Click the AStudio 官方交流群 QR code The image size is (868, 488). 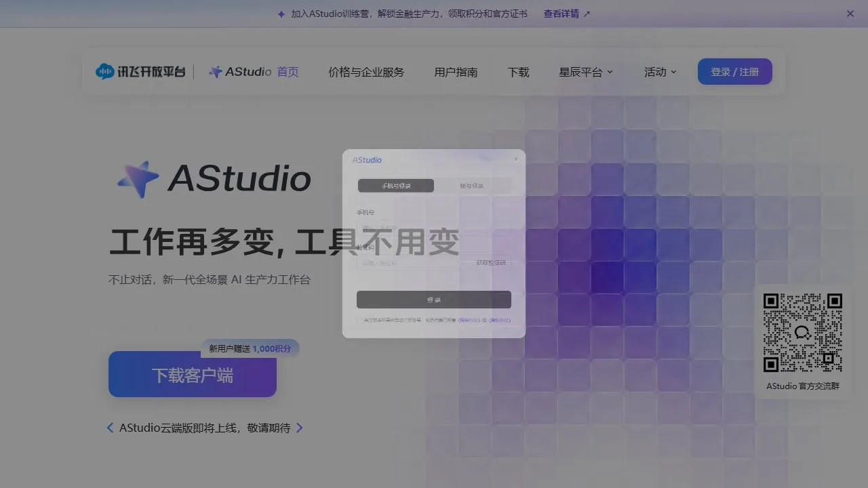(x=803, y=333)
